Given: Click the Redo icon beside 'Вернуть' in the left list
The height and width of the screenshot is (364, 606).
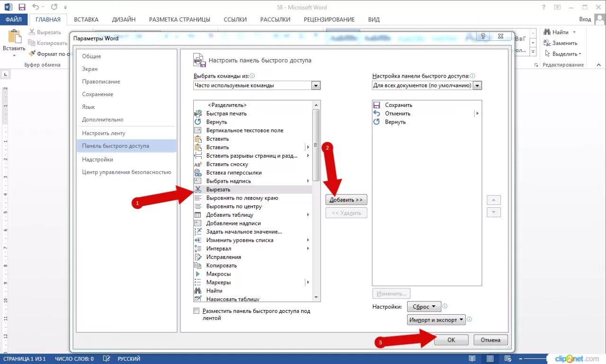Looking at the screenshot, I should [198, 122].
